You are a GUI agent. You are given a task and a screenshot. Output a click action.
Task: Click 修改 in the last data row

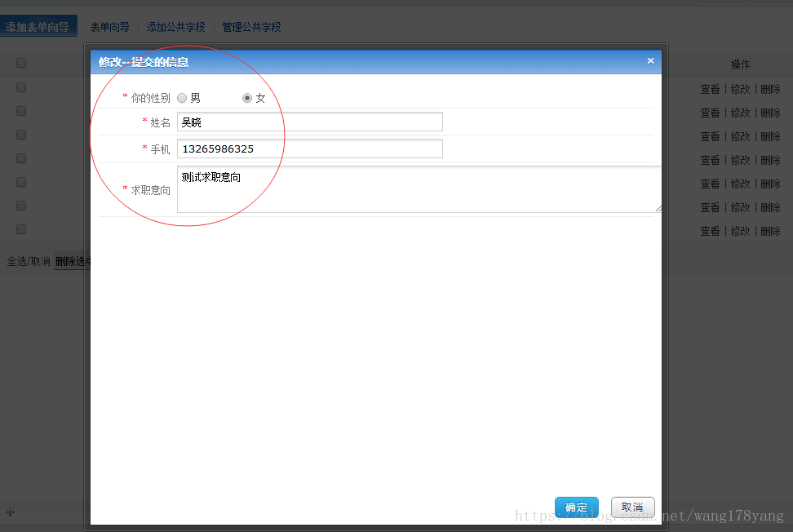741,231
